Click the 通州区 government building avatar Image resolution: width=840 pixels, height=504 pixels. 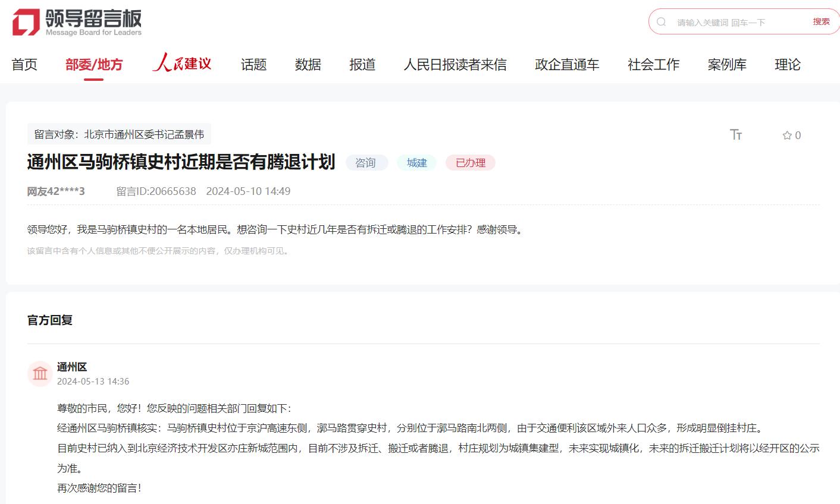[x=40, y=374]
